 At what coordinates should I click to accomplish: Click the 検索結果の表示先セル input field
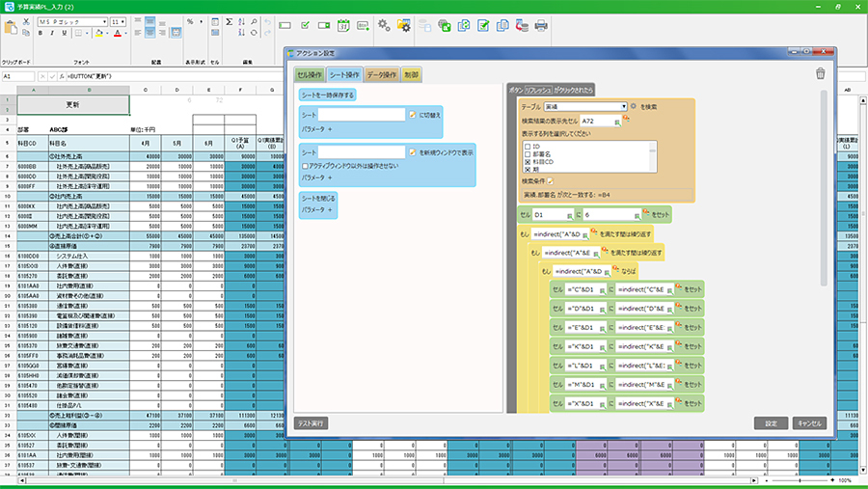point(594,121)
